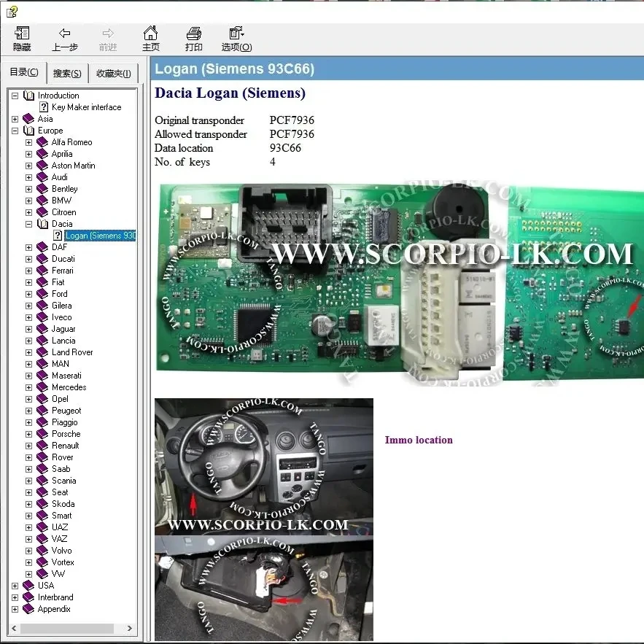Viewport: 644px width, 644px height.
Task: Click the Jaguar book icon
Action: point(42,329)
